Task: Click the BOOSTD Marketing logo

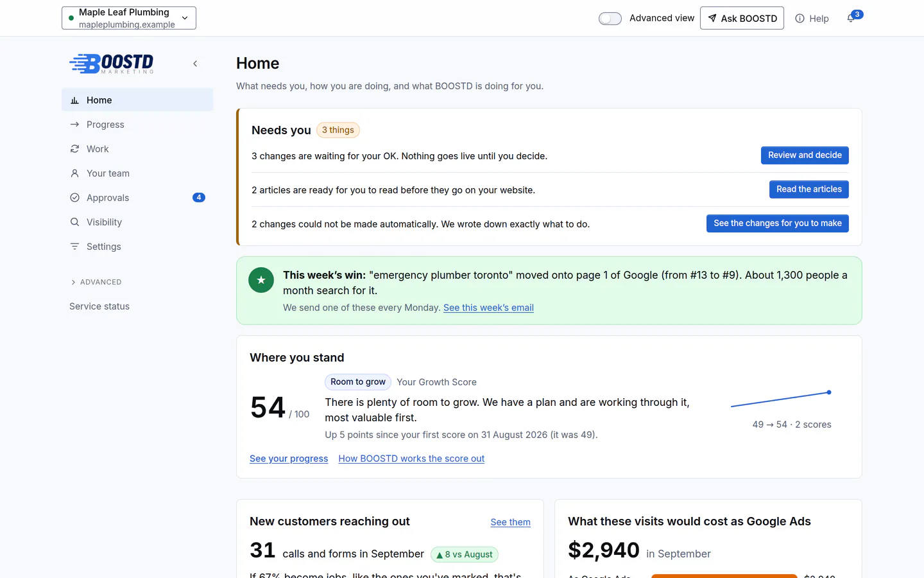Action: [112, 64]
